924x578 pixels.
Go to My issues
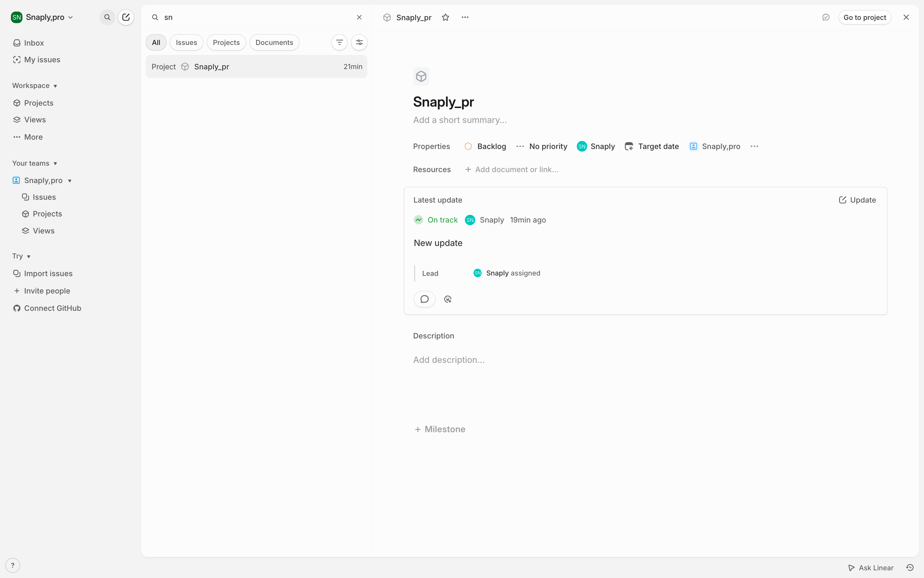37,60
